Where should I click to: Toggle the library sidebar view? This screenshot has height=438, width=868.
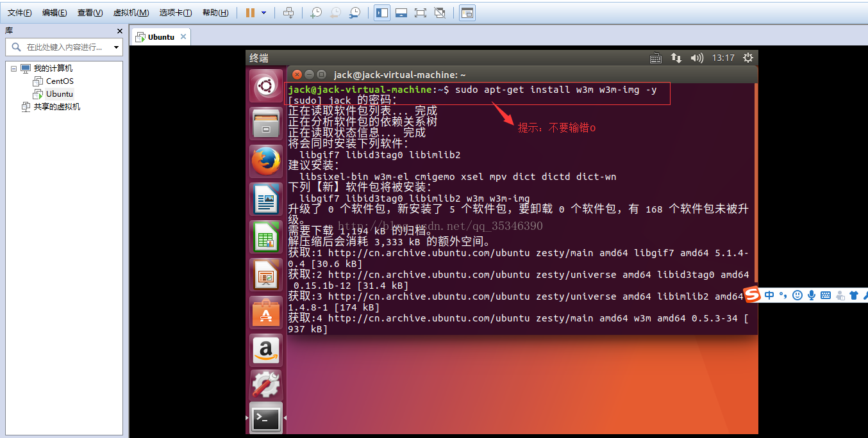point(382,13)
